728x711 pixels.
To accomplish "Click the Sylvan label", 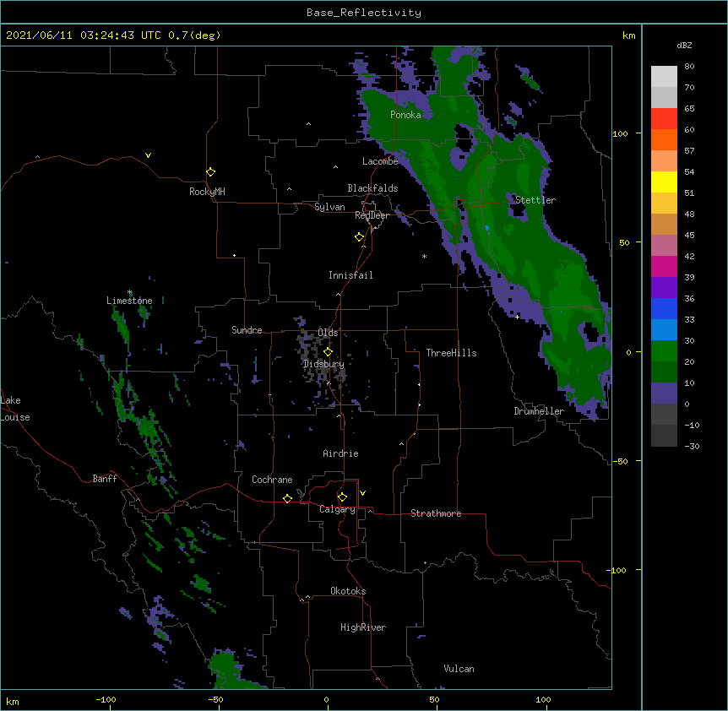I will [329, 207].
